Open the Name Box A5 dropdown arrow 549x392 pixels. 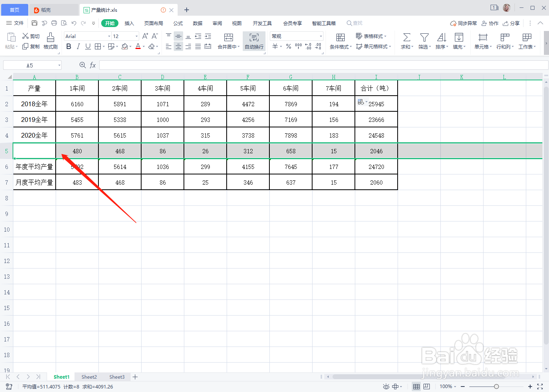(x=59, y=65)
